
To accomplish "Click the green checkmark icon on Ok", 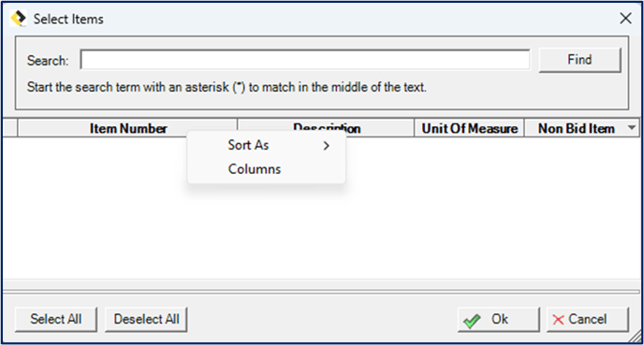I will point(472,321).
